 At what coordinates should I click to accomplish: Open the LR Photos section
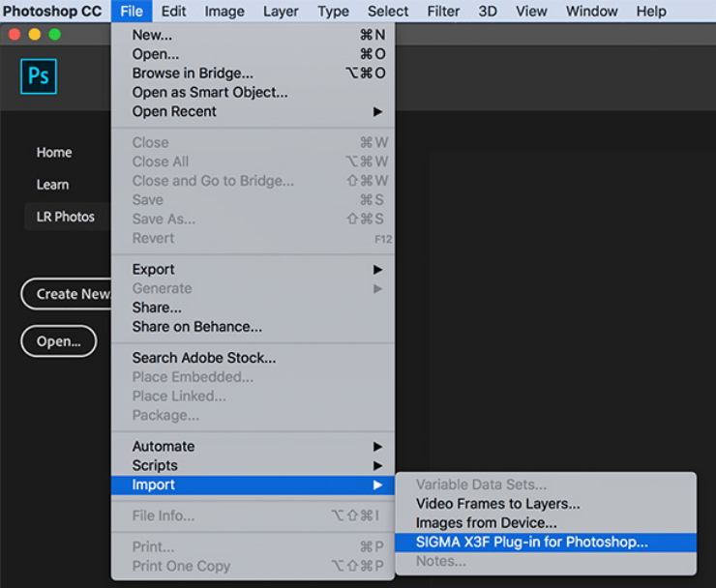click(65, 217)
